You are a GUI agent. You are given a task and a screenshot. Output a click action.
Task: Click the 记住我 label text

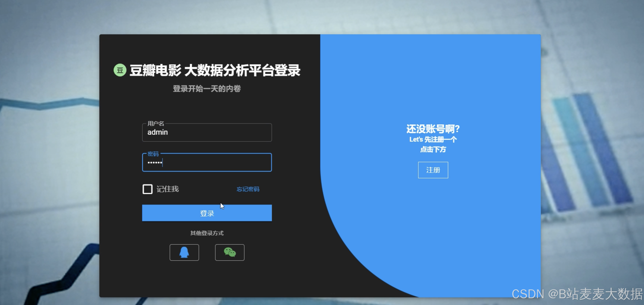[x=168, y=189]
